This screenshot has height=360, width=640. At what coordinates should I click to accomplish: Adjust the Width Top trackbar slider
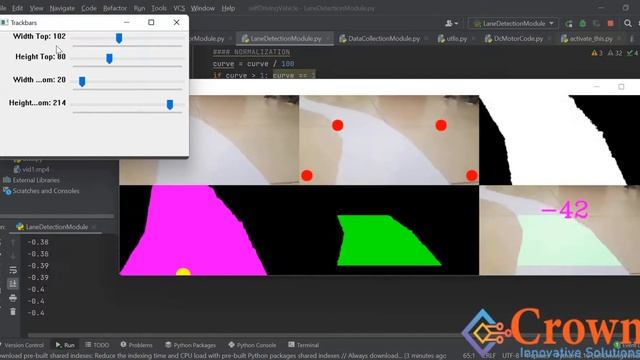119,38
